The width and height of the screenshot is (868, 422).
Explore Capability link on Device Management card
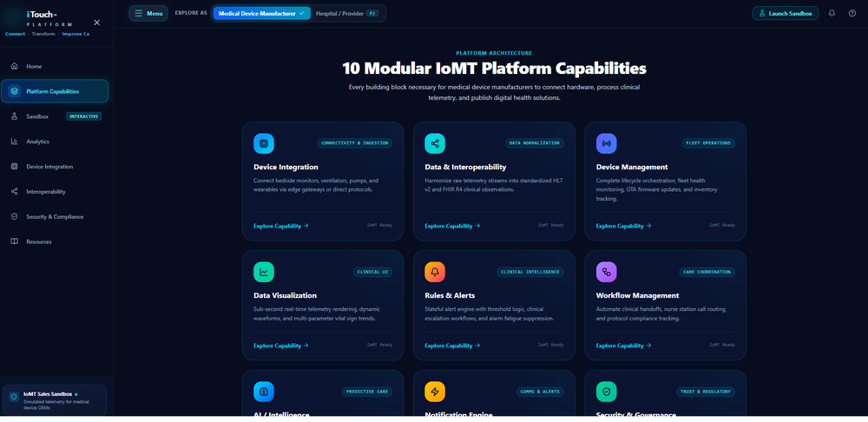click(x=624, y=226)
